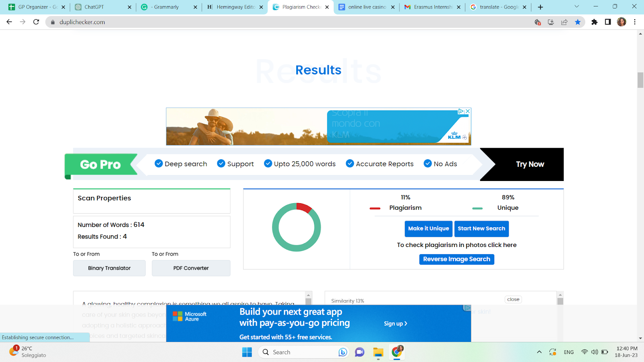Click the text panel scrollbar up arrow
644x362 pixels.
[308, 295]
